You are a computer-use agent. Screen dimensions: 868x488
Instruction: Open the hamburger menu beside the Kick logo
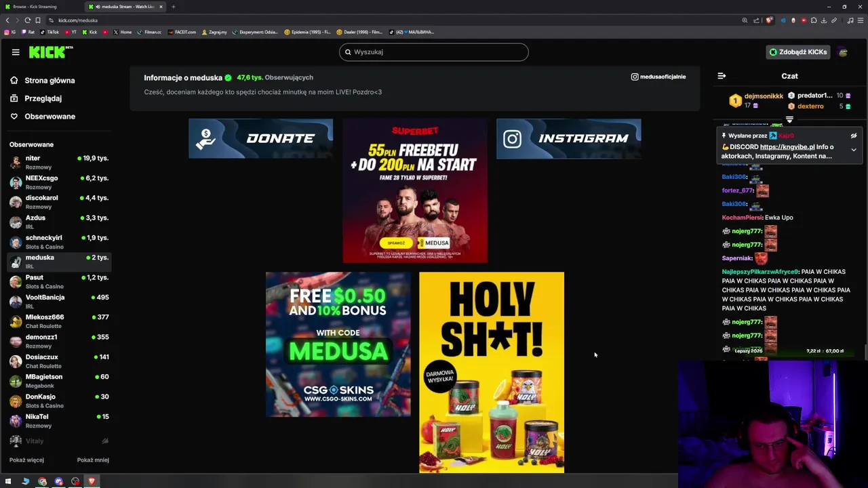click(x=16, y=52)
